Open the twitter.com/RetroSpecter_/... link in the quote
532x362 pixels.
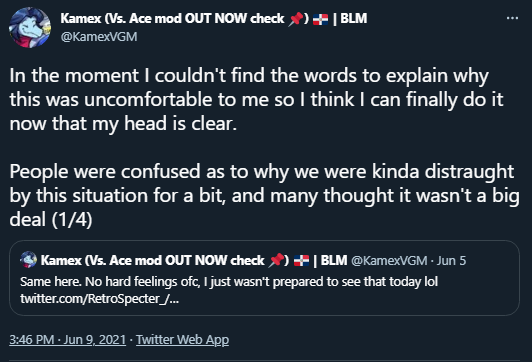coord(99,299)
